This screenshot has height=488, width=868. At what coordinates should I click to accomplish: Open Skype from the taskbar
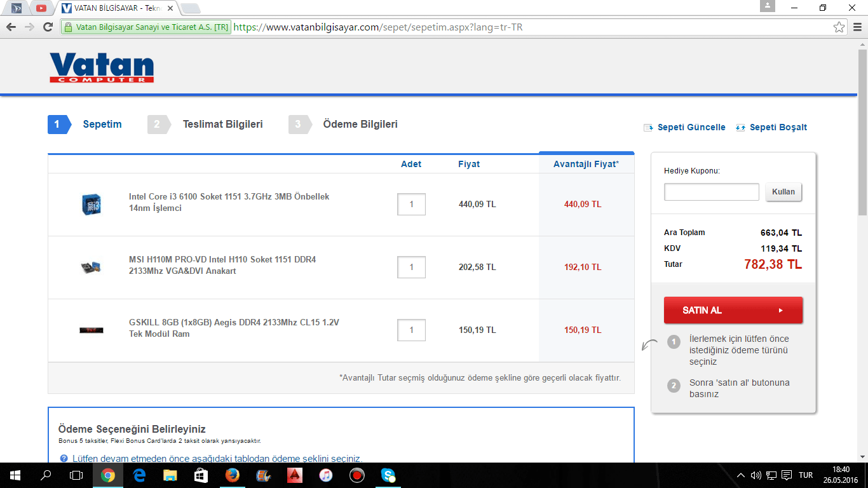coord(388,475)
